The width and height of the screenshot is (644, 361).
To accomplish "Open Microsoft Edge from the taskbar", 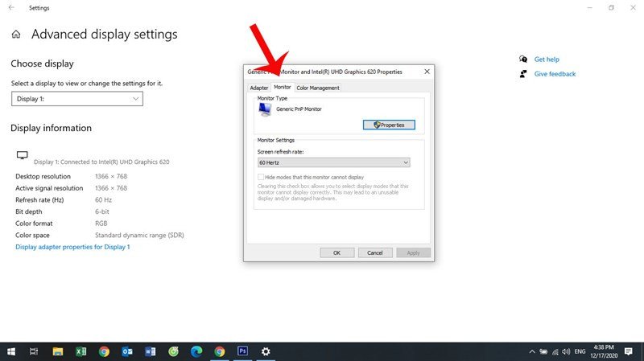I will coord(196,351).
